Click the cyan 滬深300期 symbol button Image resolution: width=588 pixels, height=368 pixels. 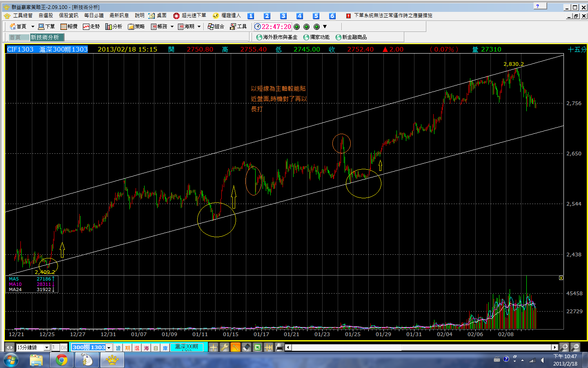[187, 348]
